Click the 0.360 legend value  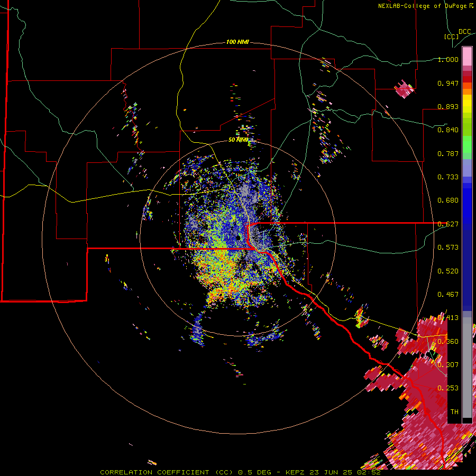(448, 342)
